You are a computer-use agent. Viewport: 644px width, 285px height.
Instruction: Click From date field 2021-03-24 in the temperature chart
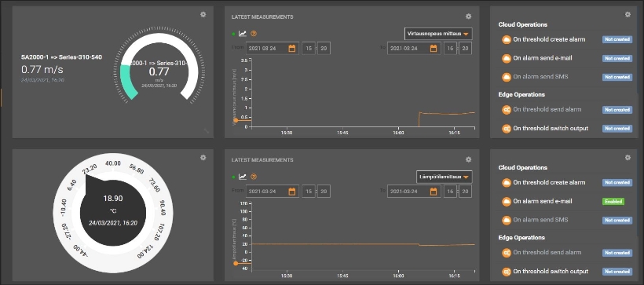pos(272,192)
